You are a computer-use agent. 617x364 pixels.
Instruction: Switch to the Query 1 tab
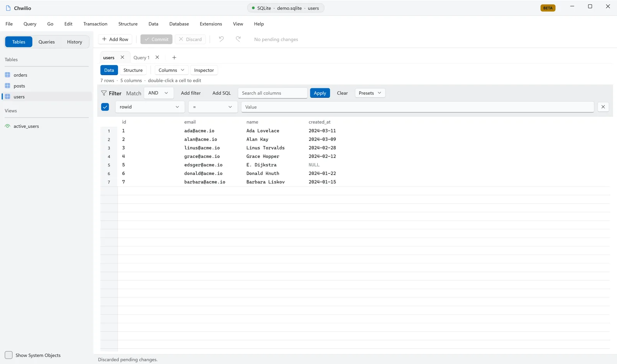coord(141,57)
